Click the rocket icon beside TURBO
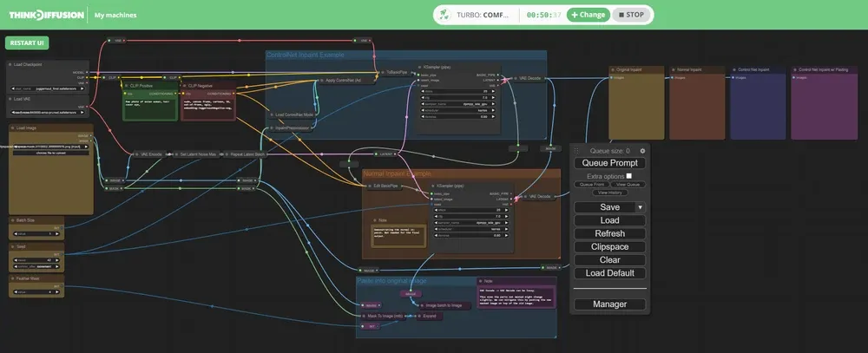 point(445,15)
